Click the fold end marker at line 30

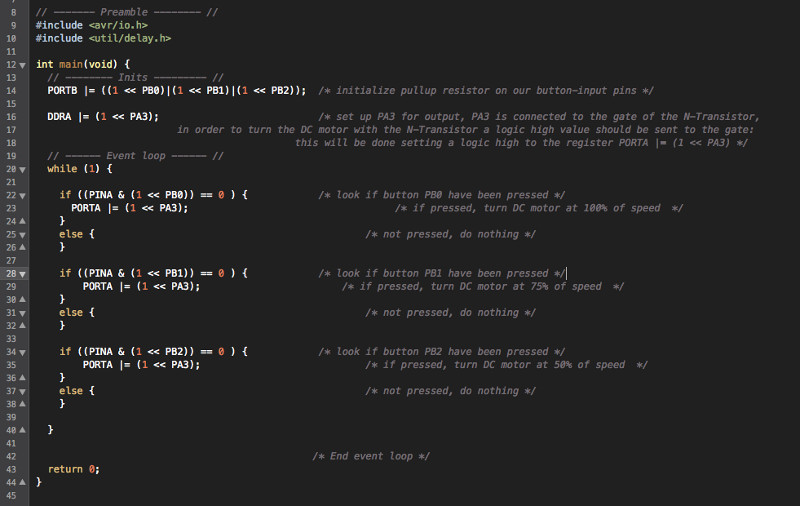[x=22, y=299]
